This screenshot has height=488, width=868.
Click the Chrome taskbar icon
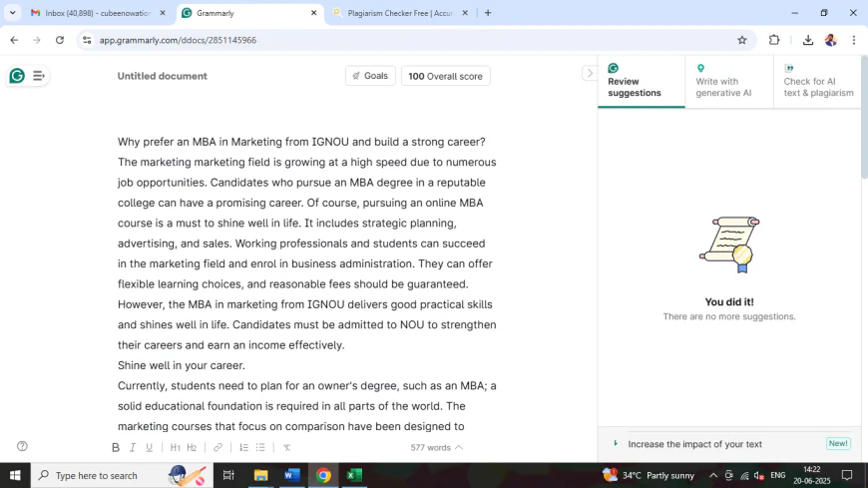pos(323,475)
